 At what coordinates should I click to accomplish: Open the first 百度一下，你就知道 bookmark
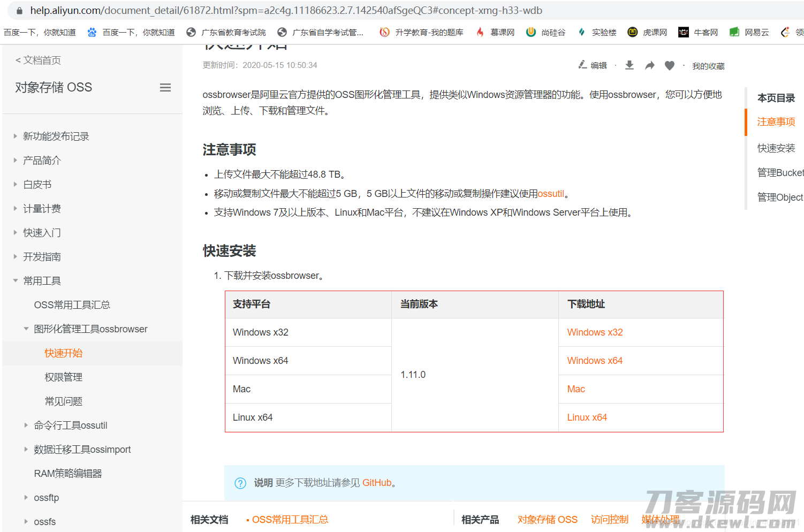tap(40, 33)
